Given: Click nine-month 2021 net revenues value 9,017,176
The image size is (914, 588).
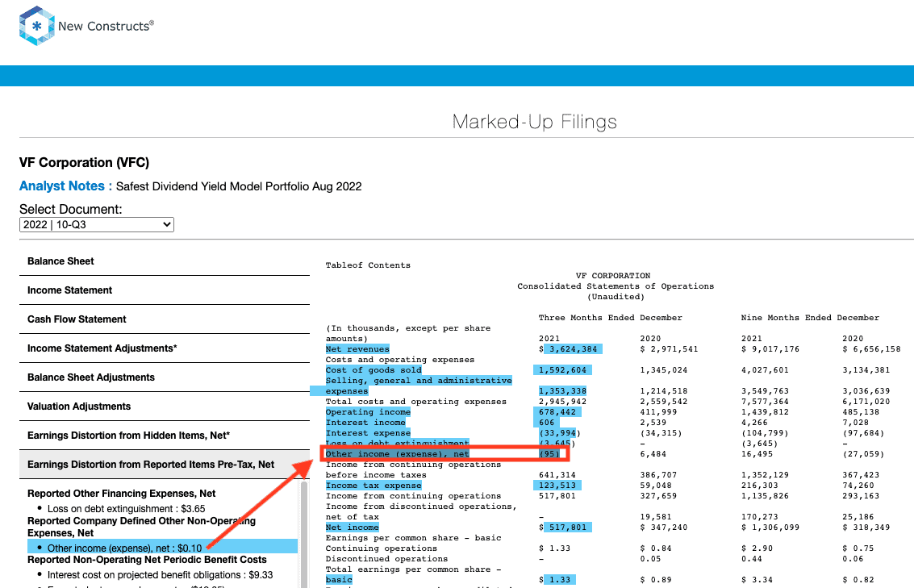Looking at the screenshot, I should (x=770, y=349).
